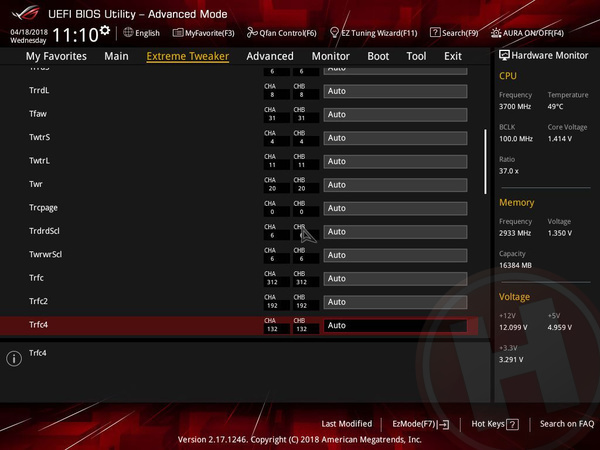Image resolution: width=600 pixels, height=450 pixels.
Task: Go to the Boot tab
Action: tap(378, 56)
